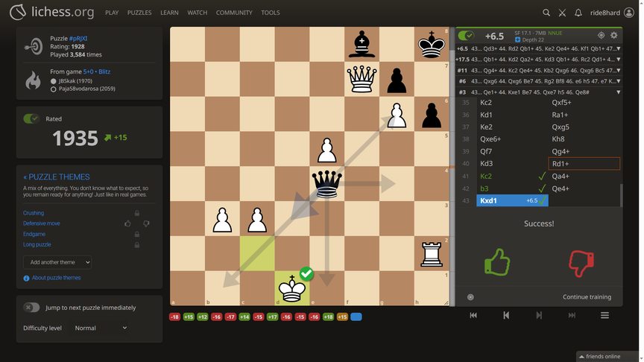This screenshot has width=644, height=362.
Task: Click Continue training
Action: tap(587, 296)
